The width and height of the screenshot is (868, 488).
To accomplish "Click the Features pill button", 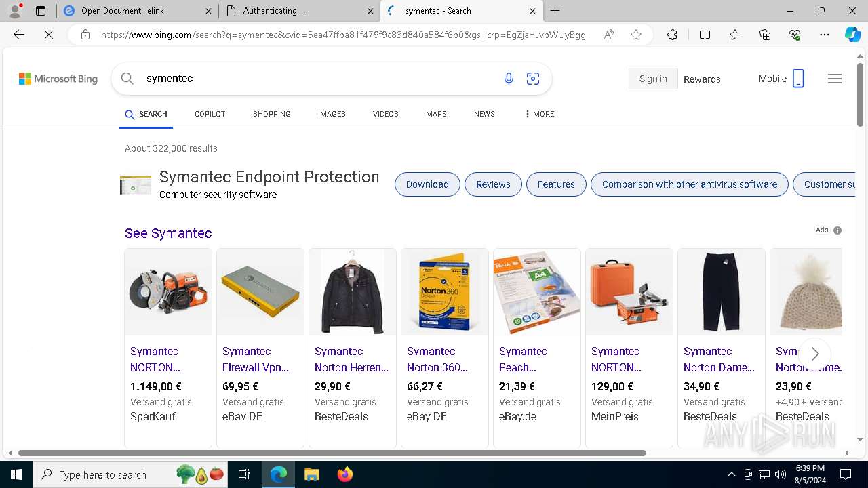I will tap(556, 184).
